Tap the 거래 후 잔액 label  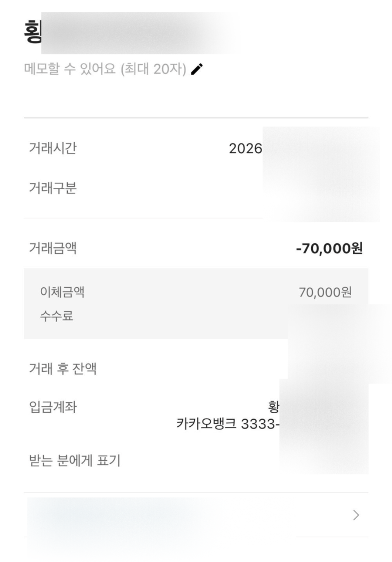click(x=63, y=368)
